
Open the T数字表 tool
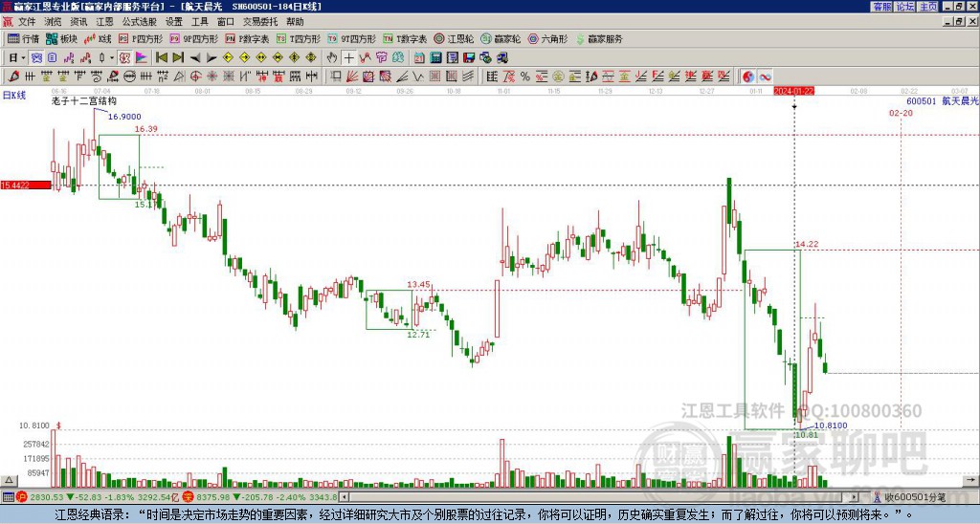[405, 38]
